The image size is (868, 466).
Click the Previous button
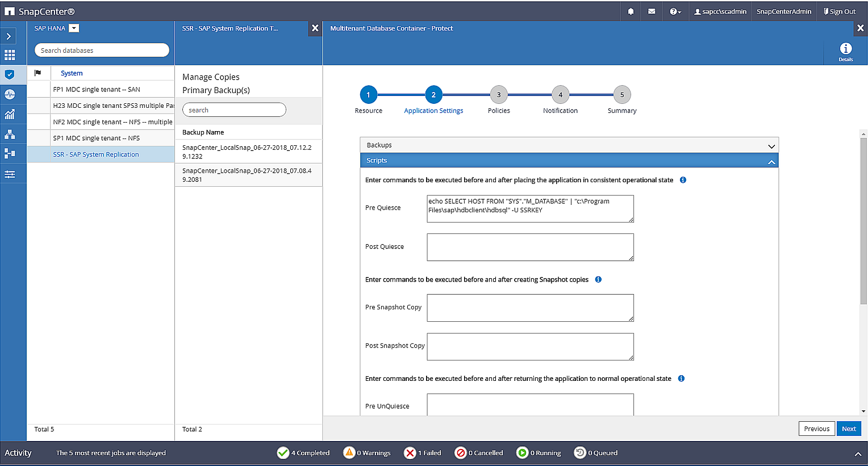click(x=816, y=429)
